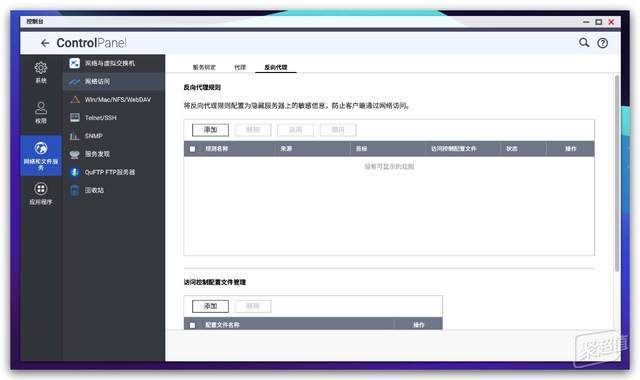Screen dimensions: 640x380
Task: Close the 控制台 window
Action: coord(611,22)
